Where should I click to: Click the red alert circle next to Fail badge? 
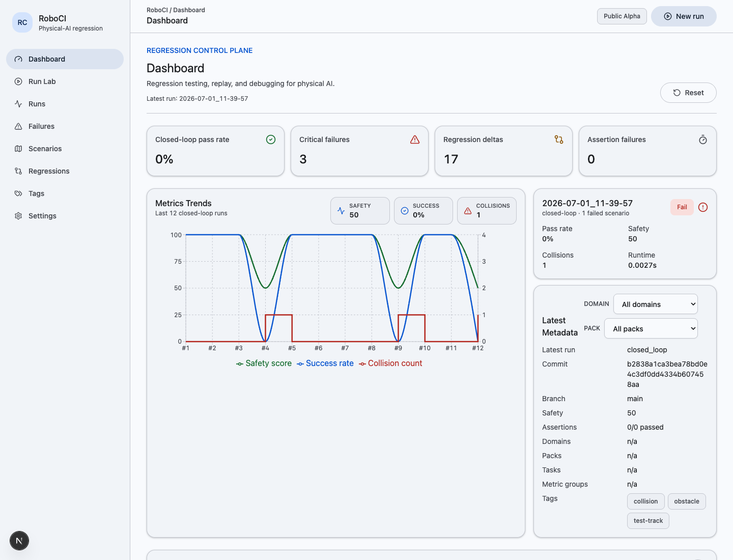click(x=703, y=207)
